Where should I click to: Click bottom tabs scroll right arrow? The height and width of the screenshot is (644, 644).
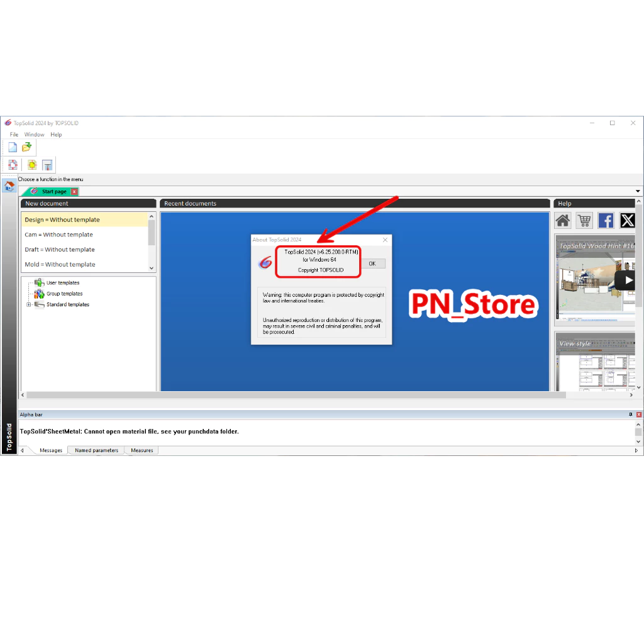[636, 450]
